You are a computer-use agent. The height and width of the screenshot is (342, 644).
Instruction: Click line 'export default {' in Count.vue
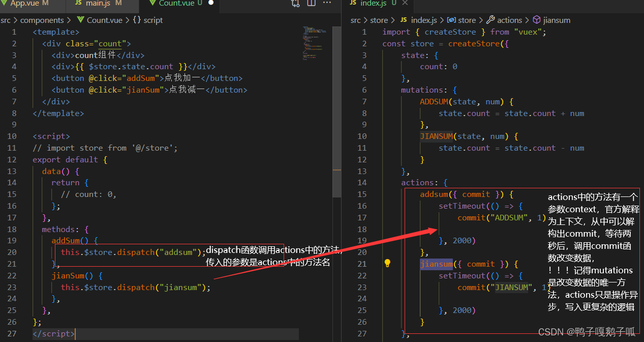tap(70, 159)
